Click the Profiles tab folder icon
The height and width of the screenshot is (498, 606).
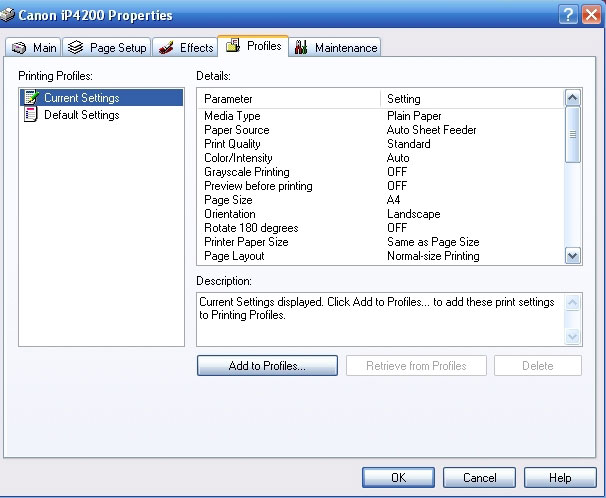[x=233, y=46]
